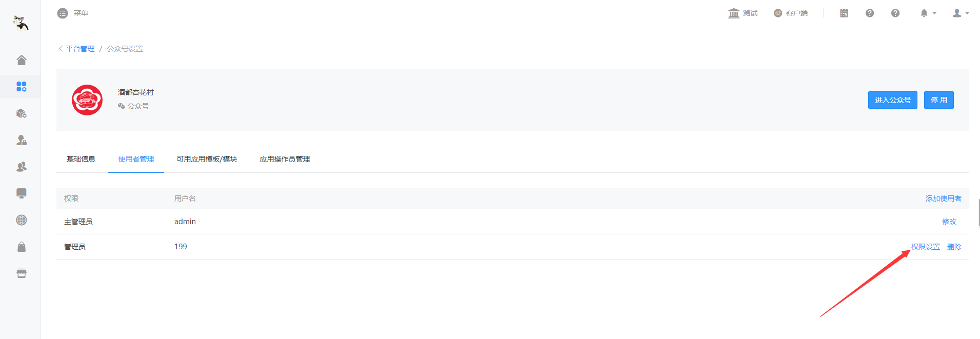The height and width of the screenshot is (339, 980).
Task: Open the user-lock permissions sidebar icon
Action: tap(21, 140)
